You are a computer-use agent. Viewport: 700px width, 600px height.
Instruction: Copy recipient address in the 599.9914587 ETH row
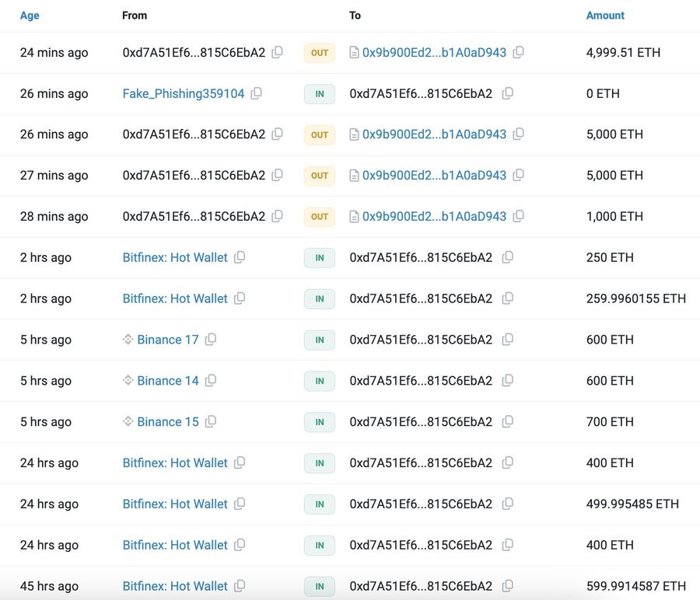[508, 586]
